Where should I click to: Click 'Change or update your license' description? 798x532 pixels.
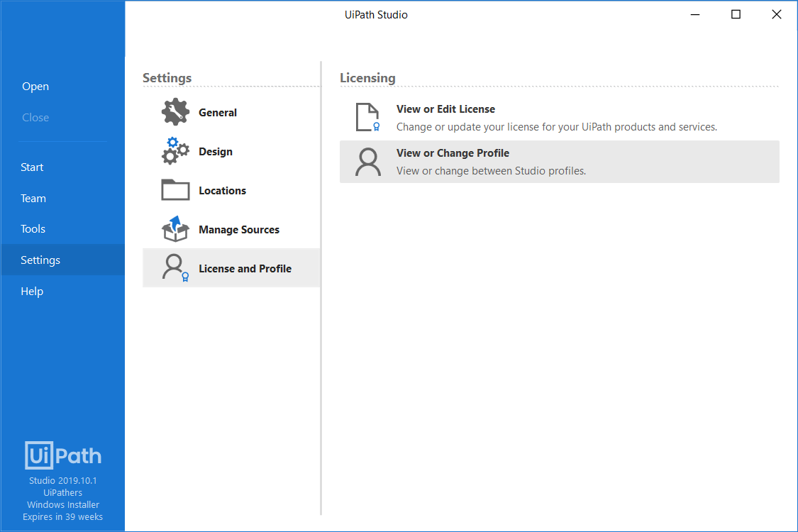tap(556, 127)
